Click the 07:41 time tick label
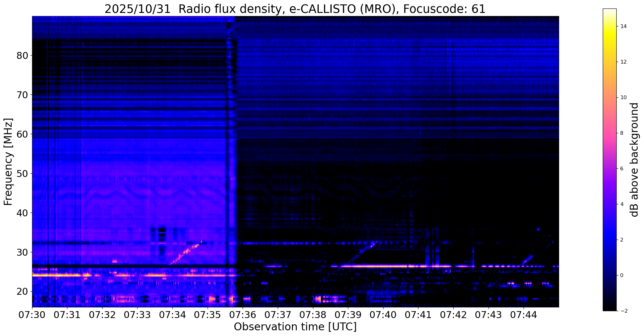This screenshot has height=336, width=644. click(x=418, y=315)
